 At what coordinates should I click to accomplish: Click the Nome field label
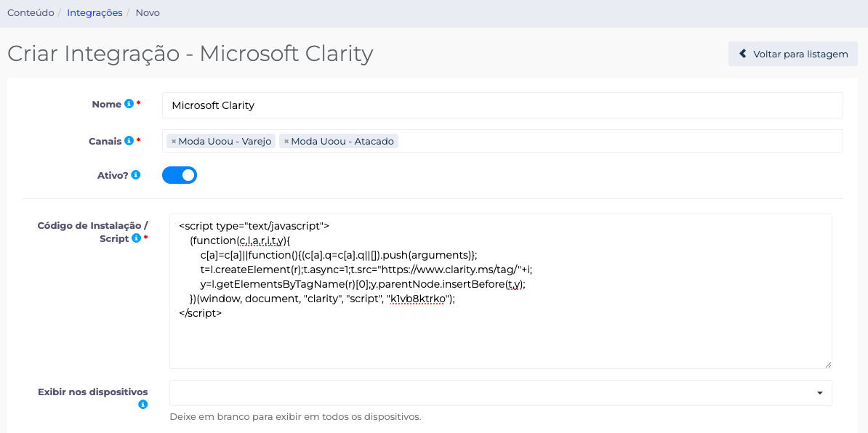[107, 104]
